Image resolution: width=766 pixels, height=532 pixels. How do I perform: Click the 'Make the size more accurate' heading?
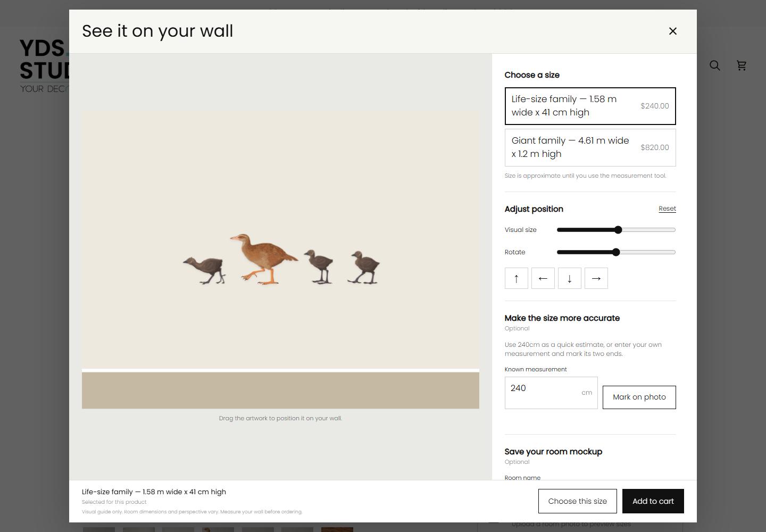[562, 318]
